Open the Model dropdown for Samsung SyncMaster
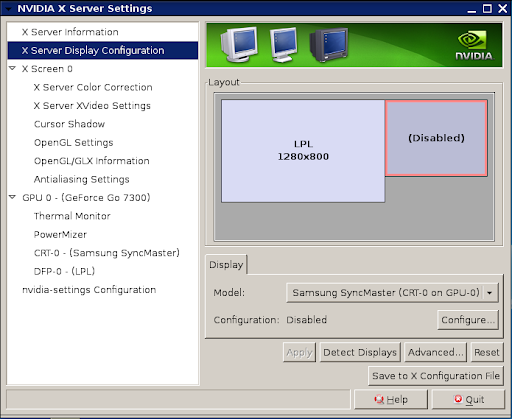Image resolution: width=512 pixels, height=419 pixels. [x=392, y=293]
